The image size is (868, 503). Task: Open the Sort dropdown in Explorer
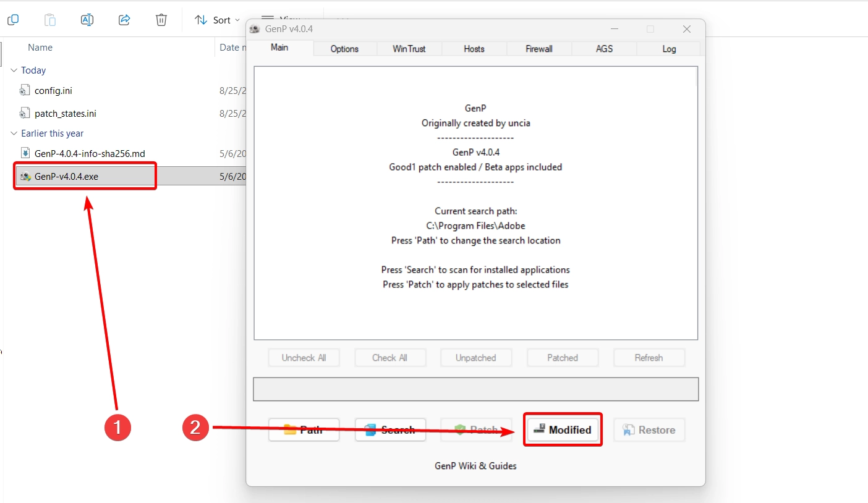218,20
